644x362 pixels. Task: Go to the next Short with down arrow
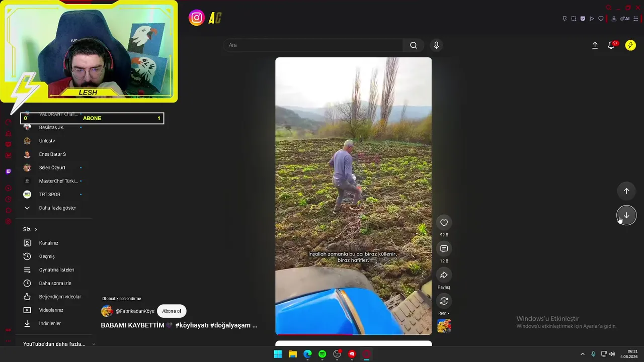tap(626, 215)
